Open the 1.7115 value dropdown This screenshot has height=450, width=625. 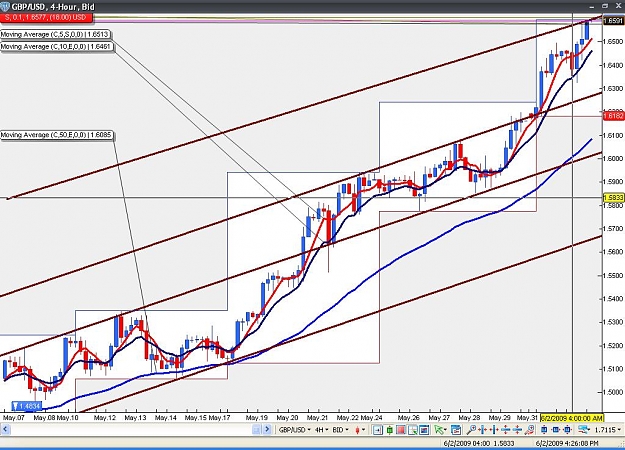tap(609, 430)
